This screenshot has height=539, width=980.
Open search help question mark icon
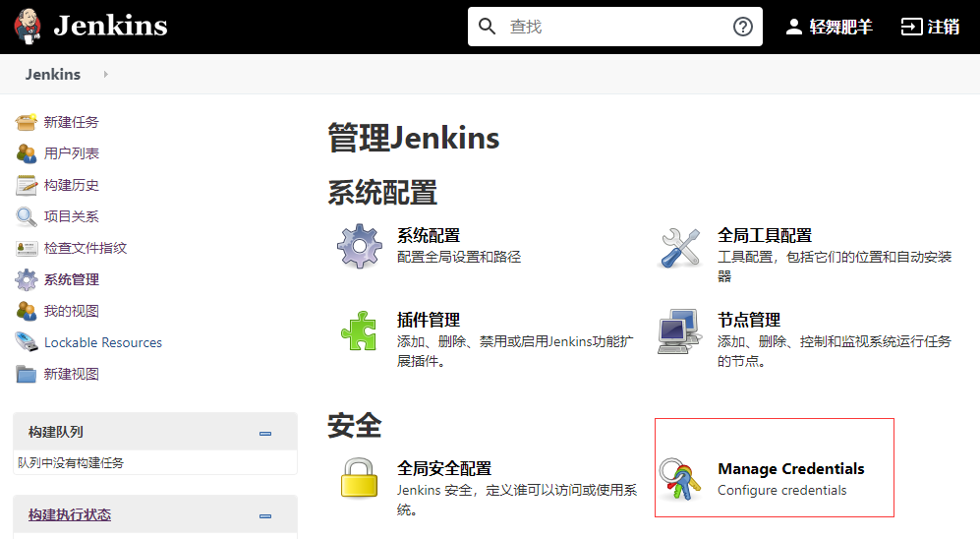(x=742, y=27)
